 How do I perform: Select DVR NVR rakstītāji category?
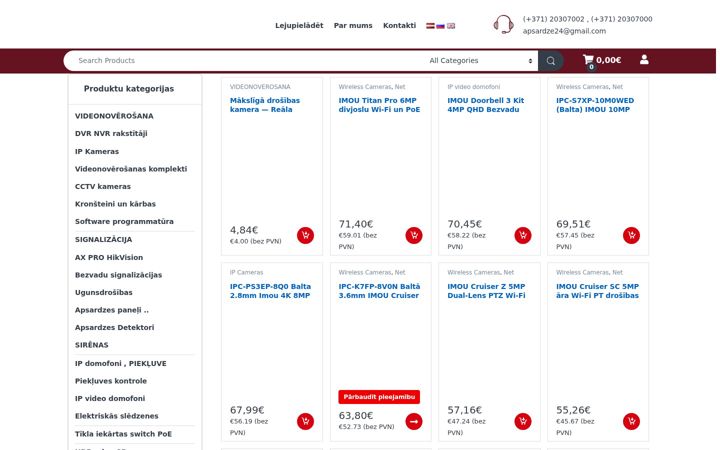111,134
